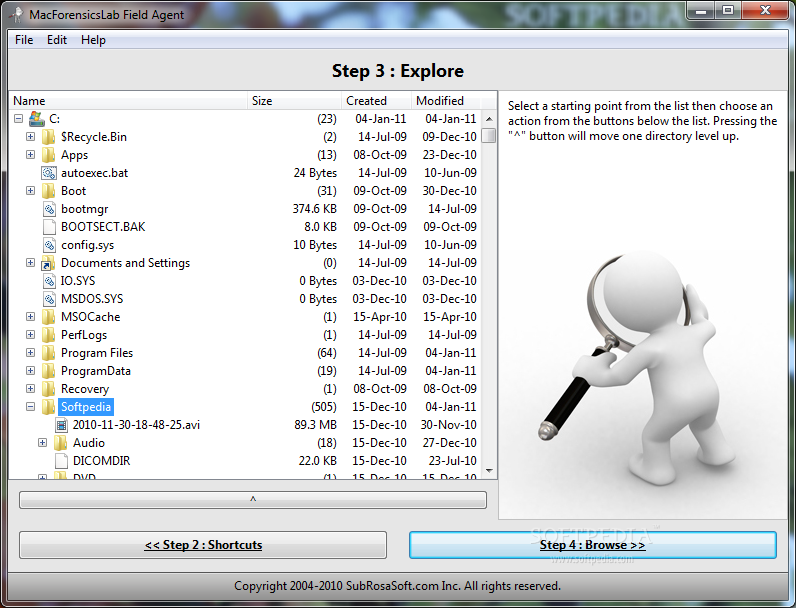
Task: Sort list by Size column header
Action: (294, 101)
